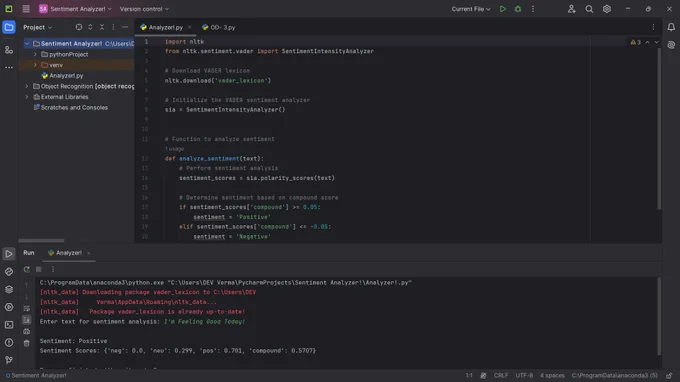Open Sentiment Analyzer! project dropdown
The width and height of the screenshot is (680, 382).
(75, 9)
